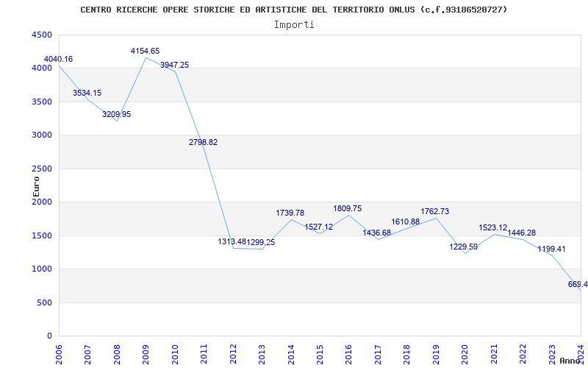This screenshot has width=588, height=368.
Task: Click the 2016 year label
Action: coord(348,354)
